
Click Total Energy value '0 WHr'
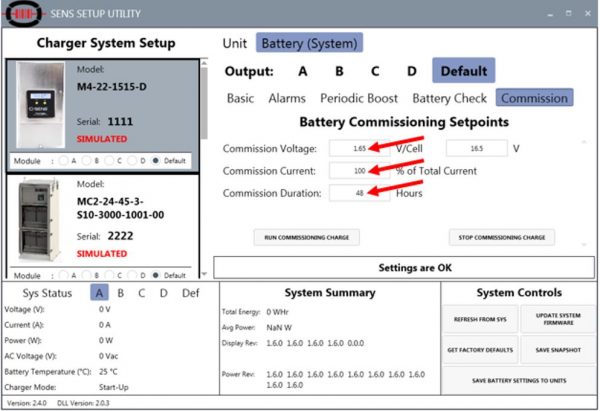(277, 312)
